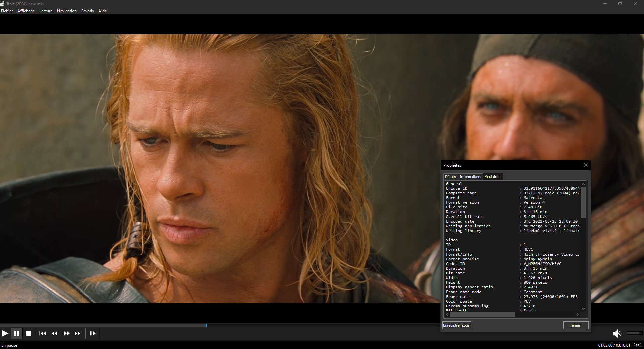This screenshot has height=349, width=644.
Task: Click the MediaInfo scroll down arrow
Action: coord(583,309)
